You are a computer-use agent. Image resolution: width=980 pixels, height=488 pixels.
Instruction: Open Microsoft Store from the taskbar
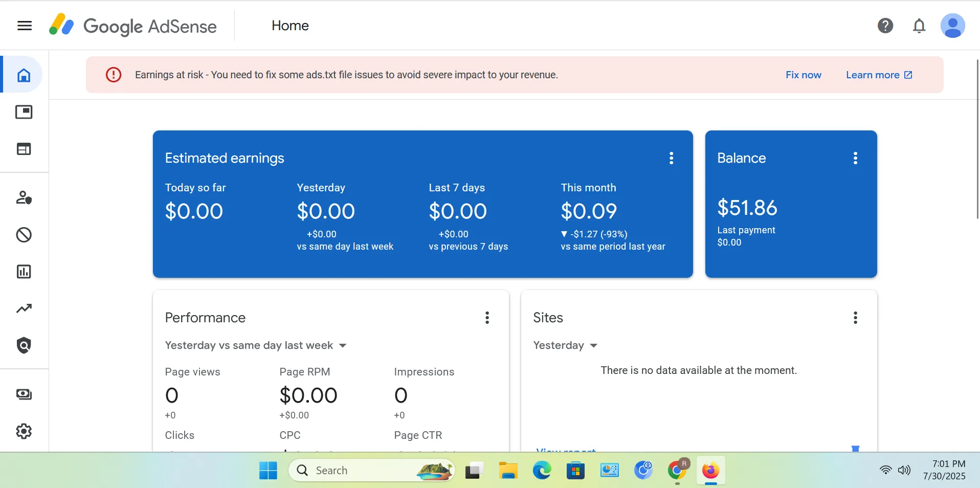[x=575, y=471]
